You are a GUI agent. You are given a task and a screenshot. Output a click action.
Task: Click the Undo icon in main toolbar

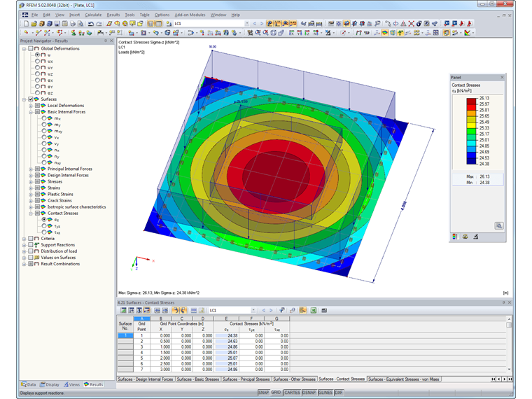[91, 23]
